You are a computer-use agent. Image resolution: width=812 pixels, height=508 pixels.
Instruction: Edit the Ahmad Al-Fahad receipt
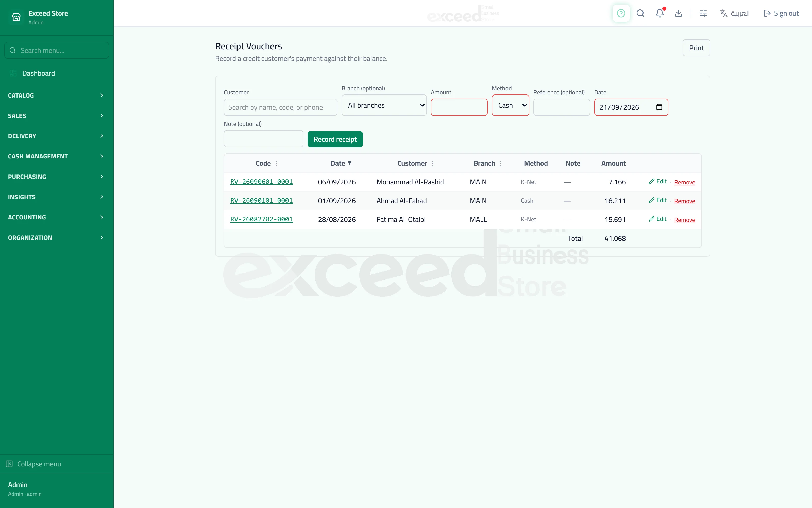658,200
